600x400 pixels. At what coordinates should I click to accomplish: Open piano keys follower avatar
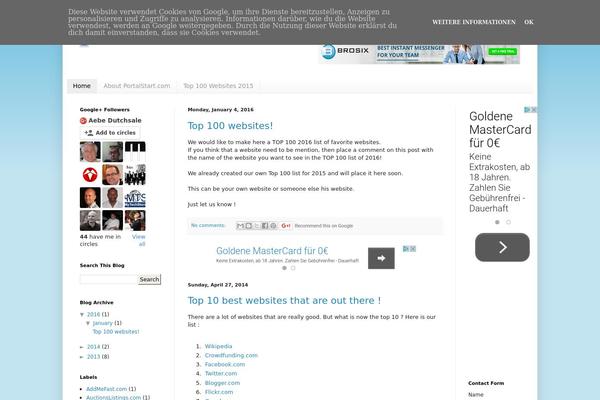pyautogui.click(x=135, y=152)
